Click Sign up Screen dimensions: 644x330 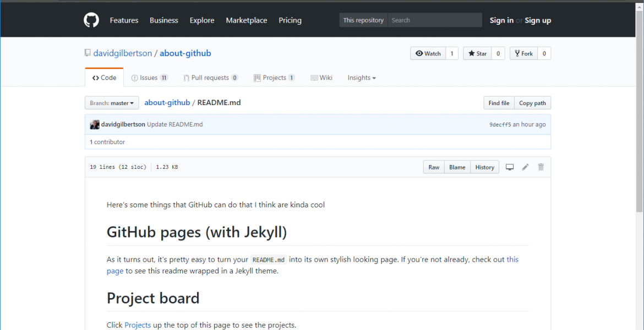click(x=538, y=20)
